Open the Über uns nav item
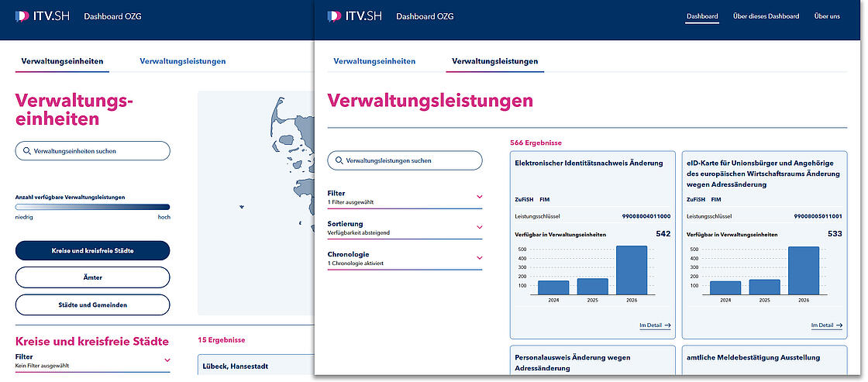 coord(827,16)
